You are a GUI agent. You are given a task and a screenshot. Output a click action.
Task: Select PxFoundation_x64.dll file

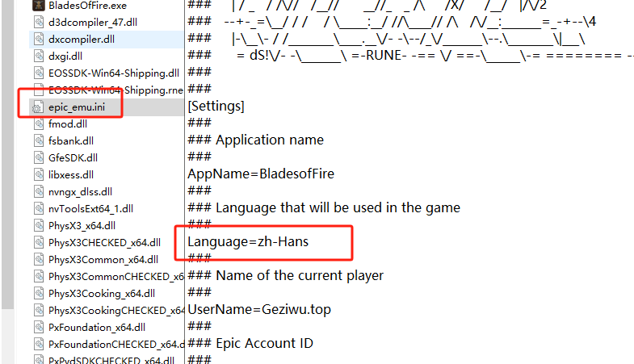pyautogui.click(x=97, y=328)
